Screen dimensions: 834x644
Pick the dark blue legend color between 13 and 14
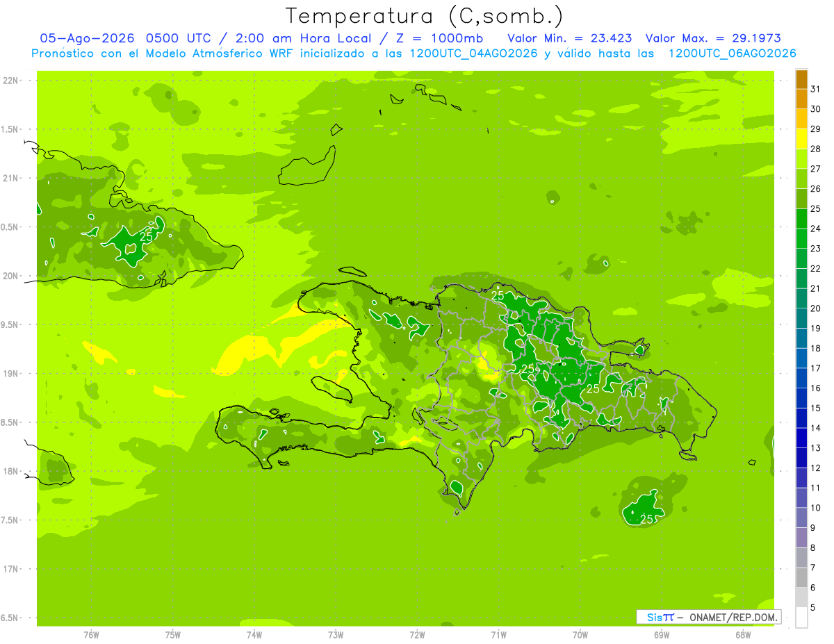tap(801, 438)
